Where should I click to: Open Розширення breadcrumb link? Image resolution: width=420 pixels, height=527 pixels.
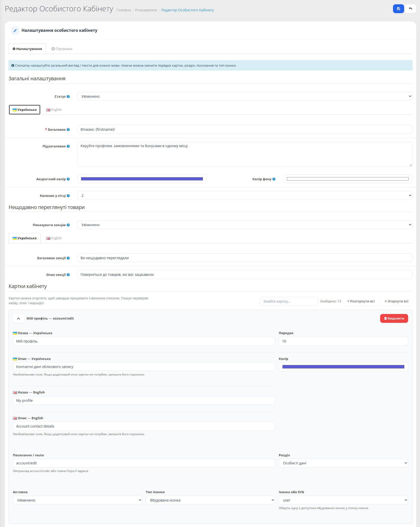[146, 10]
